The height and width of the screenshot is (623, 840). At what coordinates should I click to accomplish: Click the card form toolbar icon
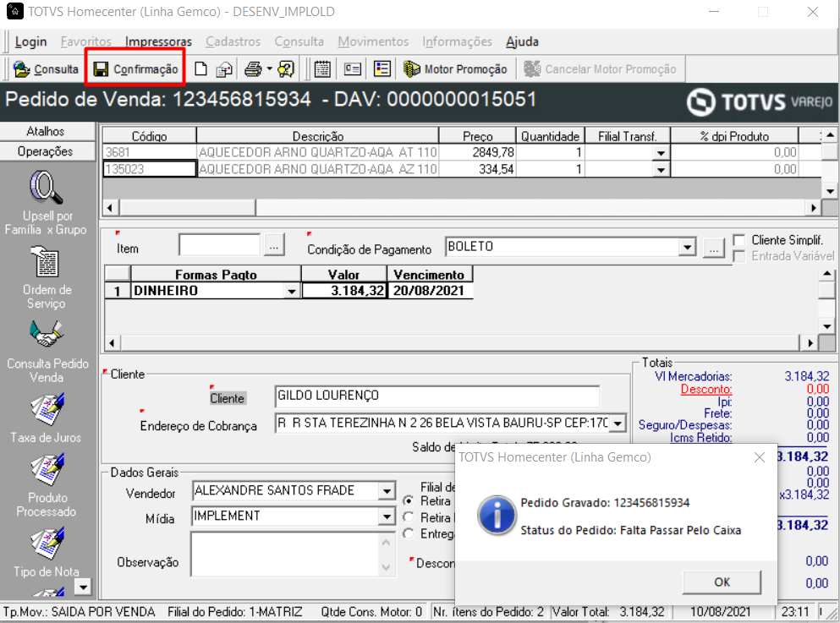(x=352, y=69)
